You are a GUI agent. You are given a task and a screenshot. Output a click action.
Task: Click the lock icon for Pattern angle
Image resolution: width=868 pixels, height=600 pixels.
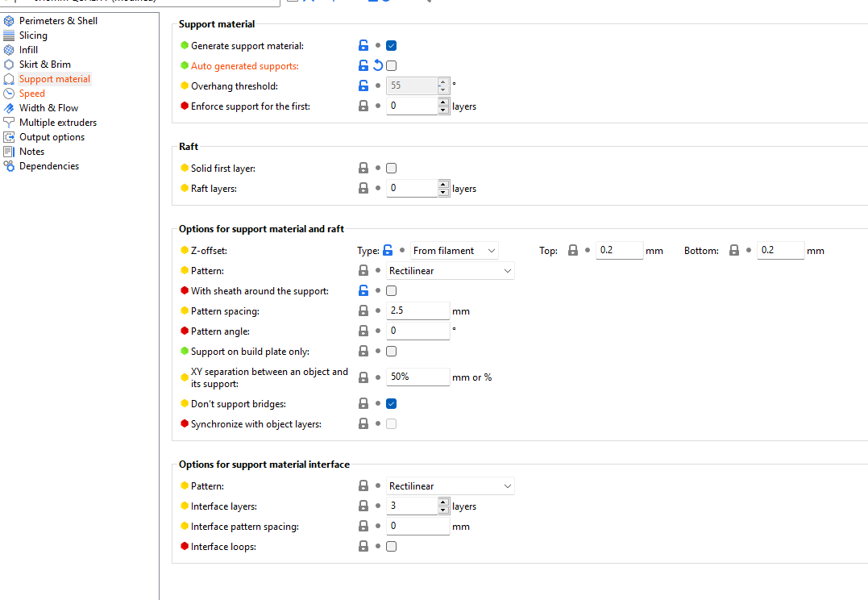point(363,331)
